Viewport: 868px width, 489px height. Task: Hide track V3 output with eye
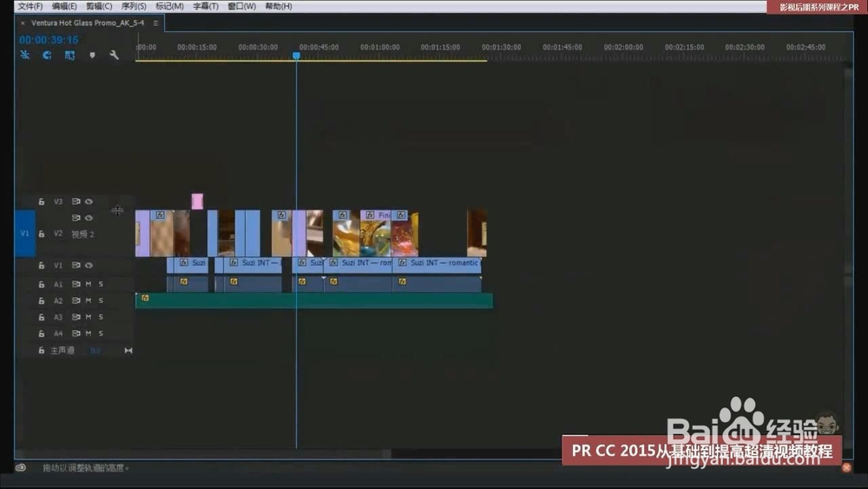89,202
